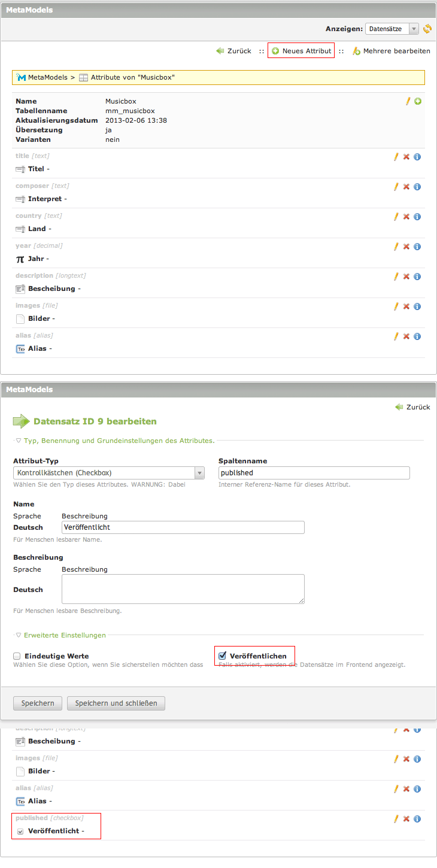Delete the composer attribute with red X
Viewport: 437px width, 868px height.
click(x=406, y=187)
